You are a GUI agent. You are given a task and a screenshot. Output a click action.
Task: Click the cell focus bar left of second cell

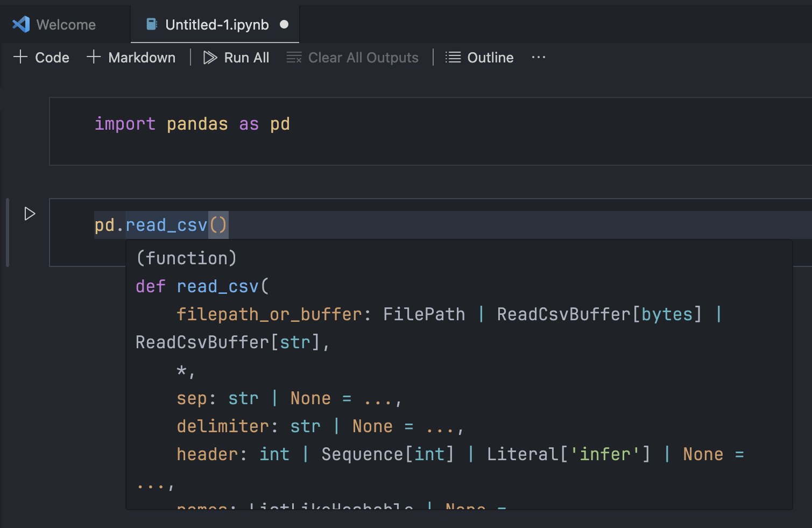point(7,233)
